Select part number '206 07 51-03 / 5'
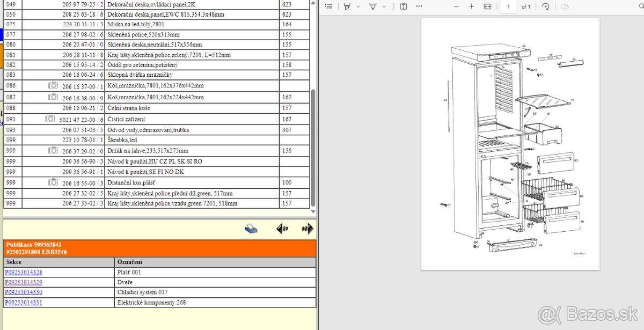Screen dimensions: 644x330 point(83,130)
